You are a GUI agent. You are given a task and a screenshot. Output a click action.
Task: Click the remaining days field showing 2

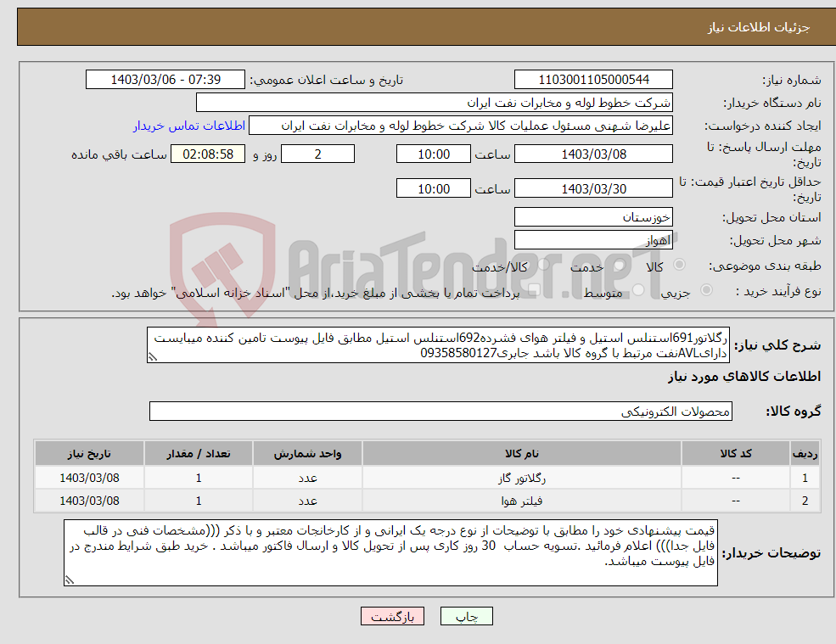point(317,154)
